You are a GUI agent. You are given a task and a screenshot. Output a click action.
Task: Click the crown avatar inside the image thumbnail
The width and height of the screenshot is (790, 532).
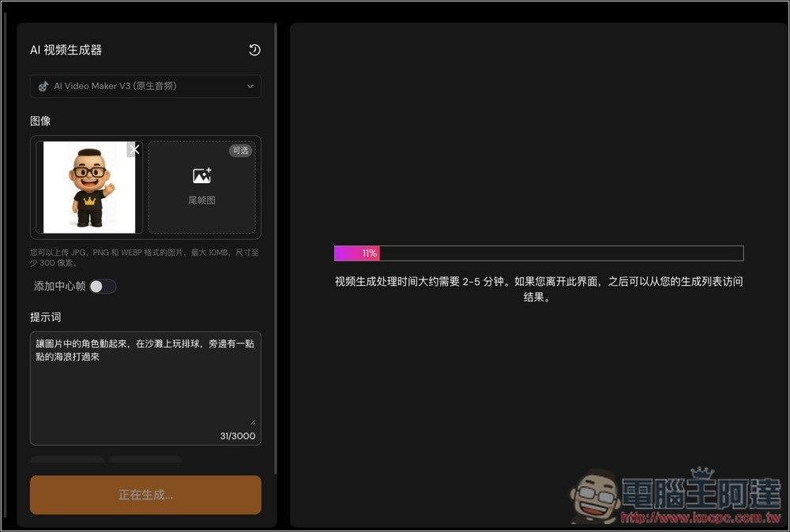(x=88, y=187)
